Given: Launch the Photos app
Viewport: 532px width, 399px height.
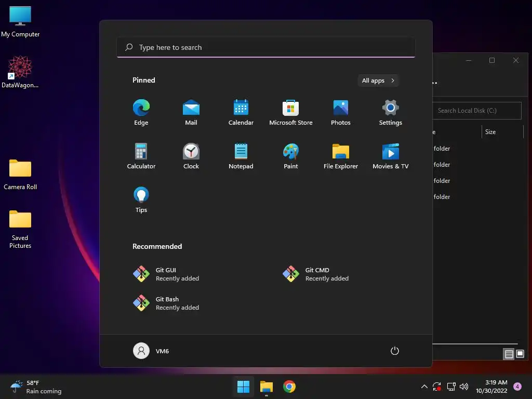Looking at the screenshot, I should (341, 112).
